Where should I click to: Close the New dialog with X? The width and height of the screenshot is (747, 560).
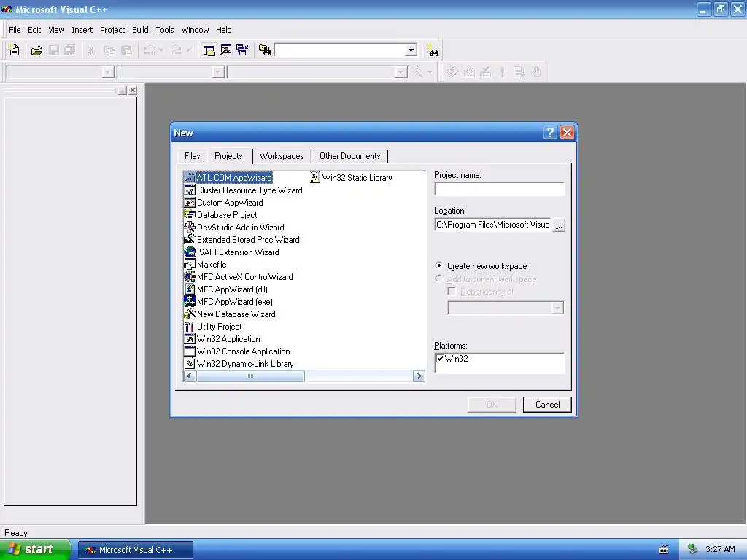566,133
